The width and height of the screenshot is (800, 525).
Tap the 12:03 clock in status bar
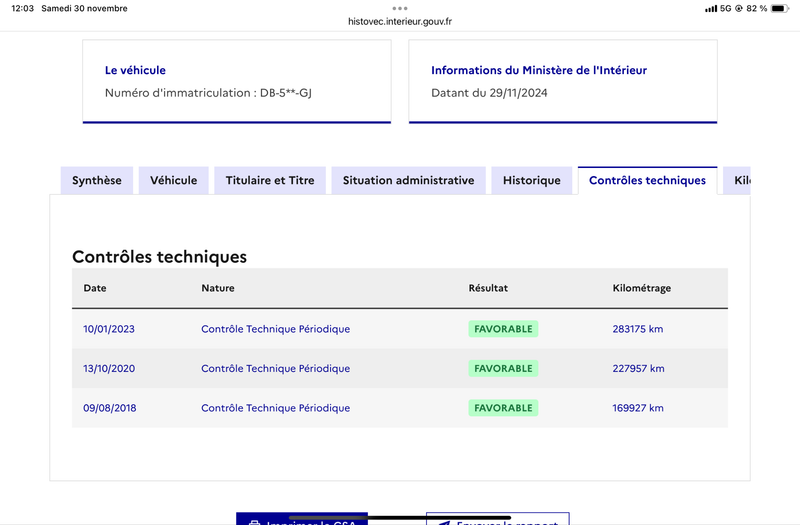click(x=22, y=9)
